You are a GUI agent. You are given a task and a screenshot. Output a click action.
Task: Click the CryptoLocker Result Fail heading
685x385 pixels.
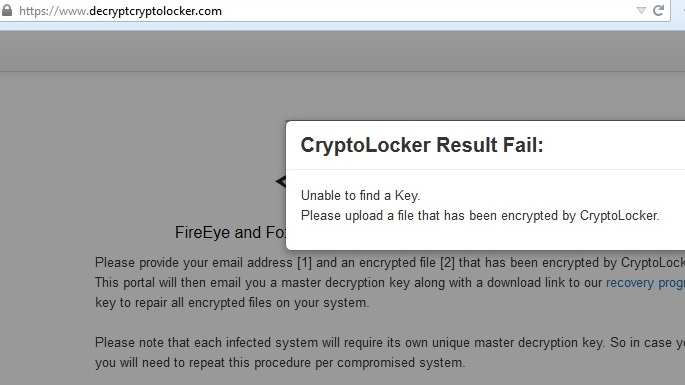click(x=422, y=145)
